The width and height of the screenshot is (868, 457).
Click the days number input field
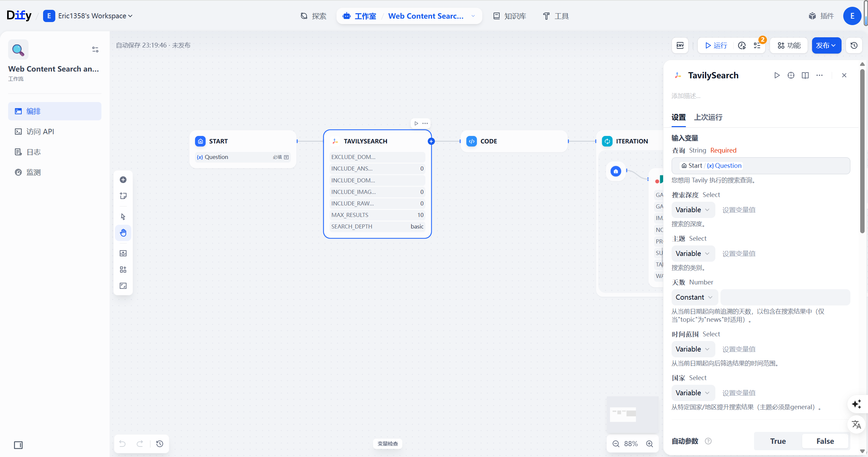785,297
